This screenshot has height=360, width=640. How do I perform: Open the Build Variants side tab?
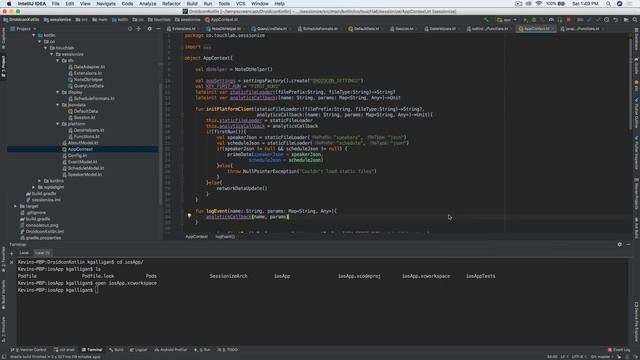(3, 295)
